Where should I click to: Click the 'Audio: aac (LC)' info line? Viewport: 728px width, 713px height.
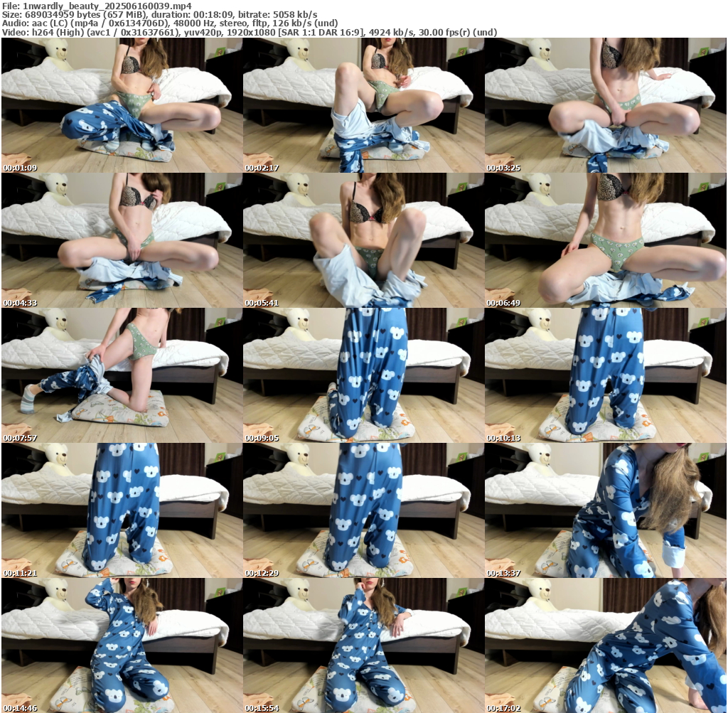pyautogui.click(x=170, y=23)
